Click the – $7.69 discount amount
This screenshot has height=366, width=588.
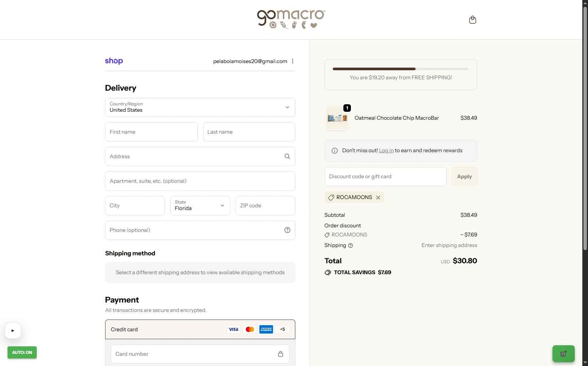[x=469, y=235]
